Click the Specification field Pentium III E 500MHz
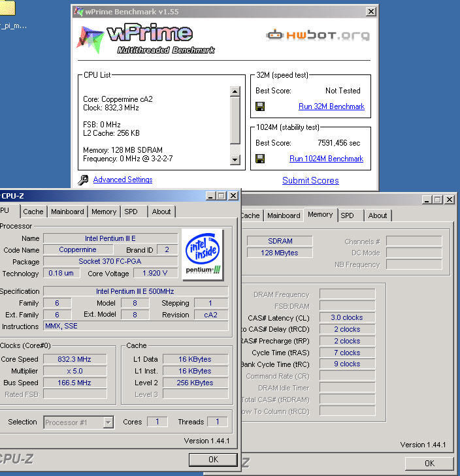 click(x=135, y=291)
